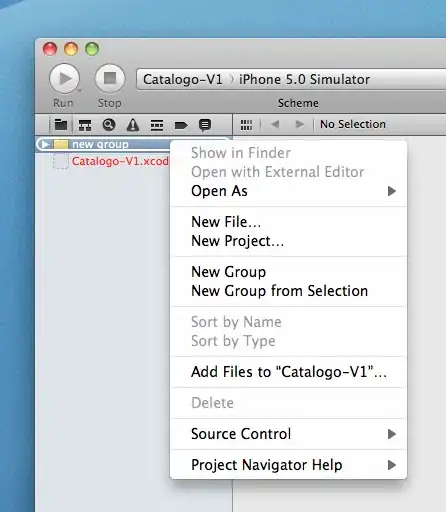
Task: Click the jump bar back arrow
Action: click(275, 124)
